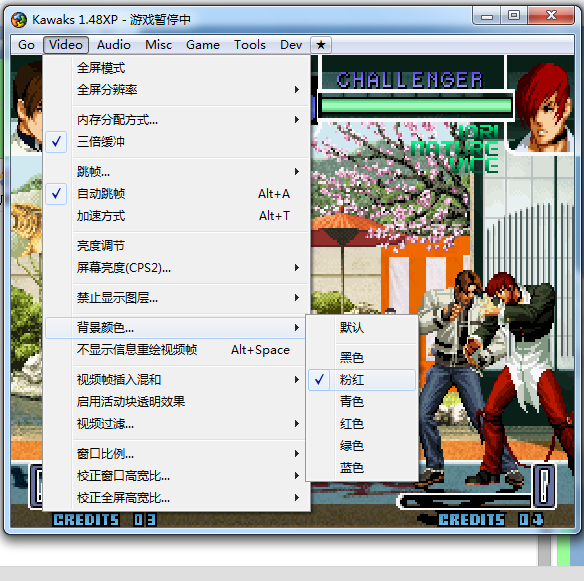
Task: Expand the 全屏分辨率 submenu
Action: 177,90
